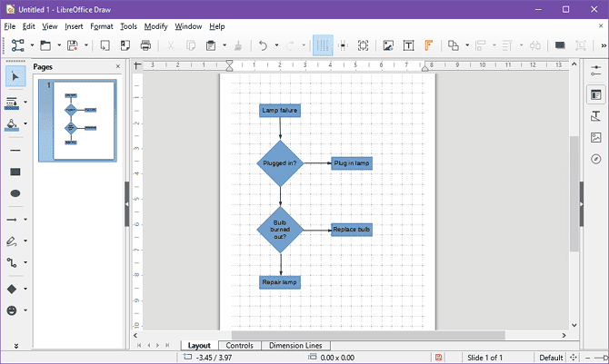Select the page 1 thumbnail
This screenshot has width=609, height=364.
point(77,121)
